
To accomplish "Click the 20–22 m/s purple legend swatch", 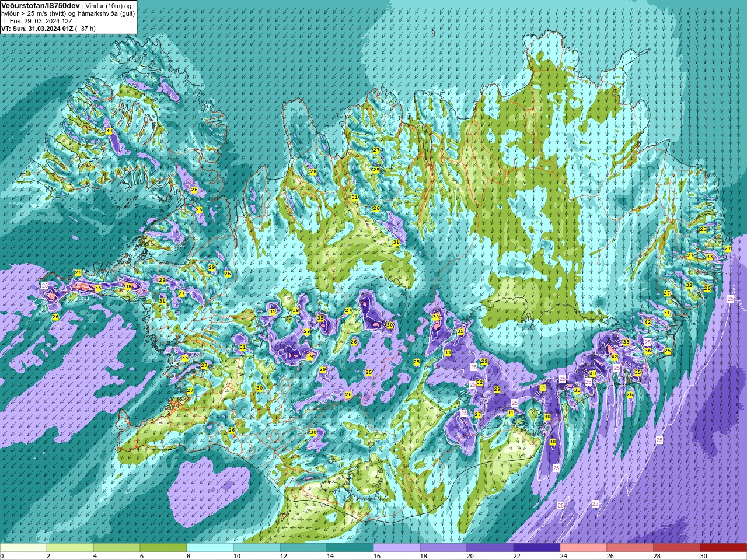I will pos(490,548).
